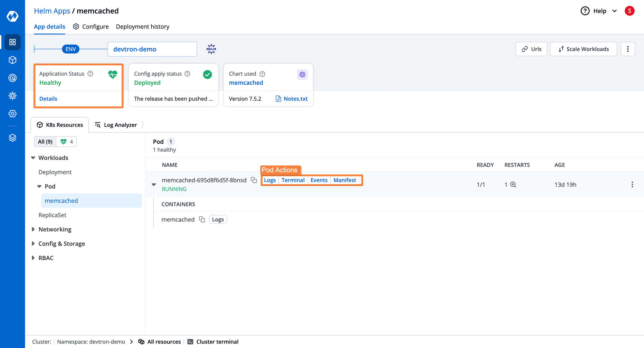
Task: Click the Terminal action on memcached pod
Action: (293, 180)
